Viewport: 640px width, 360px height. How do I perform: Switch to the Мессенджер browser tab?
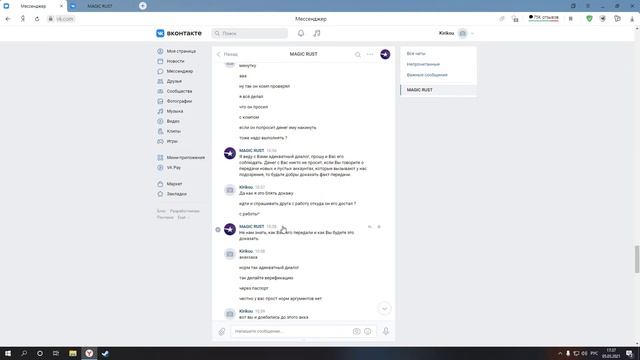[34, 6]
